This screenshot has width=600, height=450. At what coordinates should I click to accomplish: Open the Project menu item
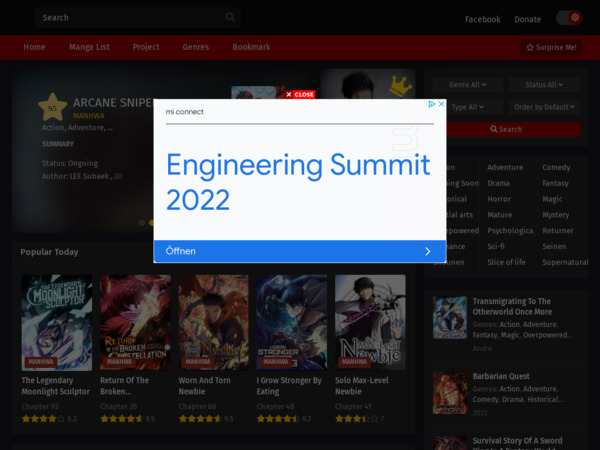(146, 47)
